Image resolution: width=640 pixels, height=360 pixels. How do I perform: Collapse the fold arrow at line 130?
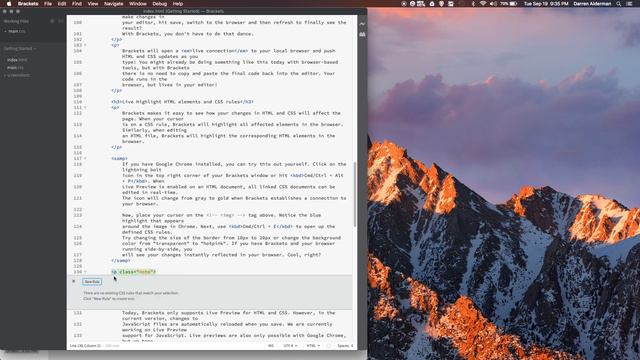point(85,272)
